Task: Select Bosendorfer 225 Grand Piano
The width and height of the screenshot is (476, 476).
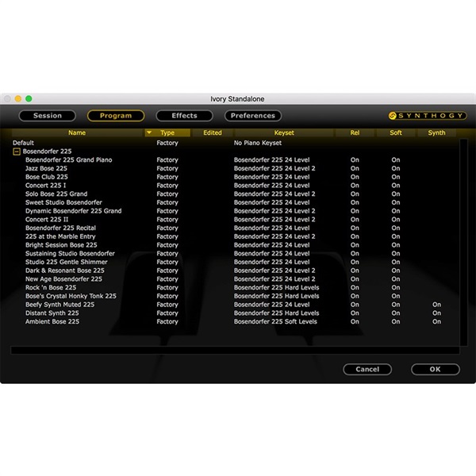Action: click(x=68, y=159)
